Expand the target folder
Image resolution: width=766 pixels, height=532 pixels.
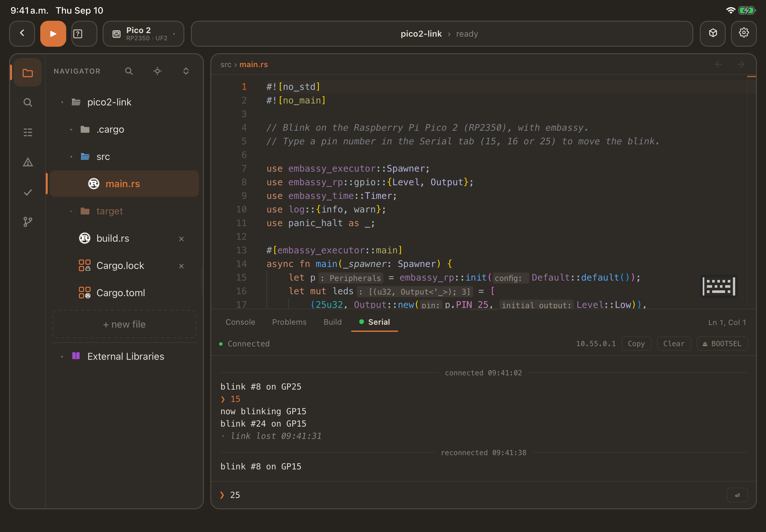[x=71, y=211]
